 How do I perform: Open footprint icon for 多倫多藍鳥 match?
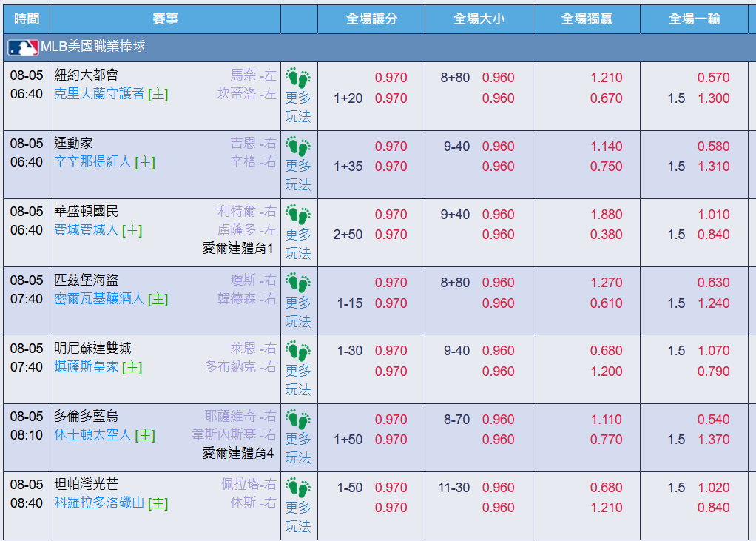[x=298, y=420]
